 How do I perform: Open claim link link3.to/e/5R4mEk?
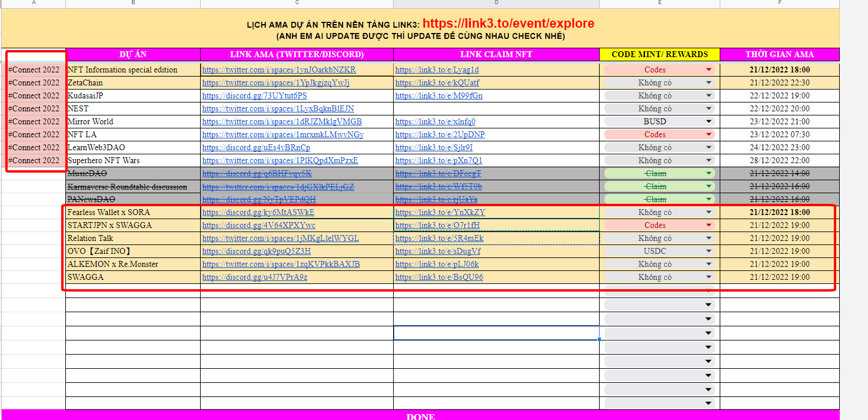(440, 238)
